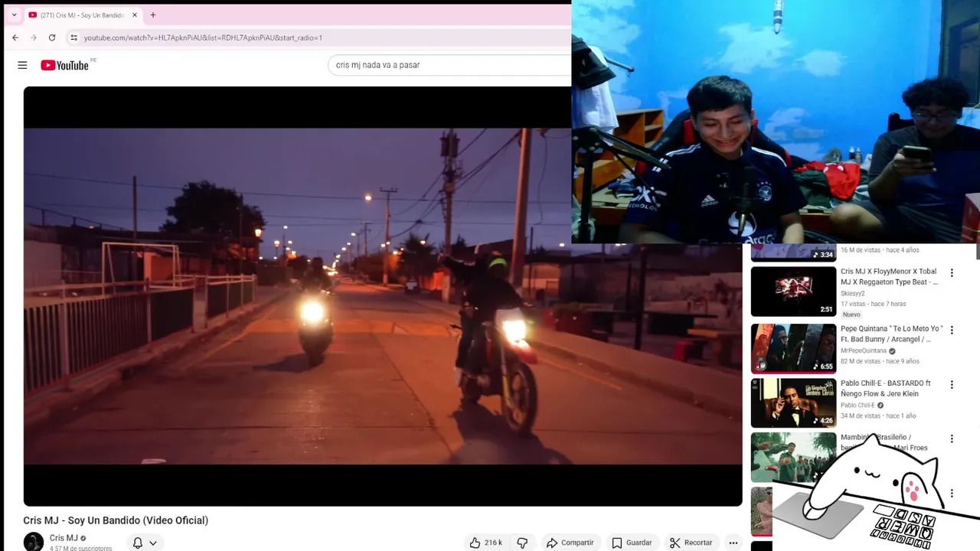Select the Cris MJ - Soy Un Bandido tab
This screenshot has width=980, height=551.
pos(83,15)
